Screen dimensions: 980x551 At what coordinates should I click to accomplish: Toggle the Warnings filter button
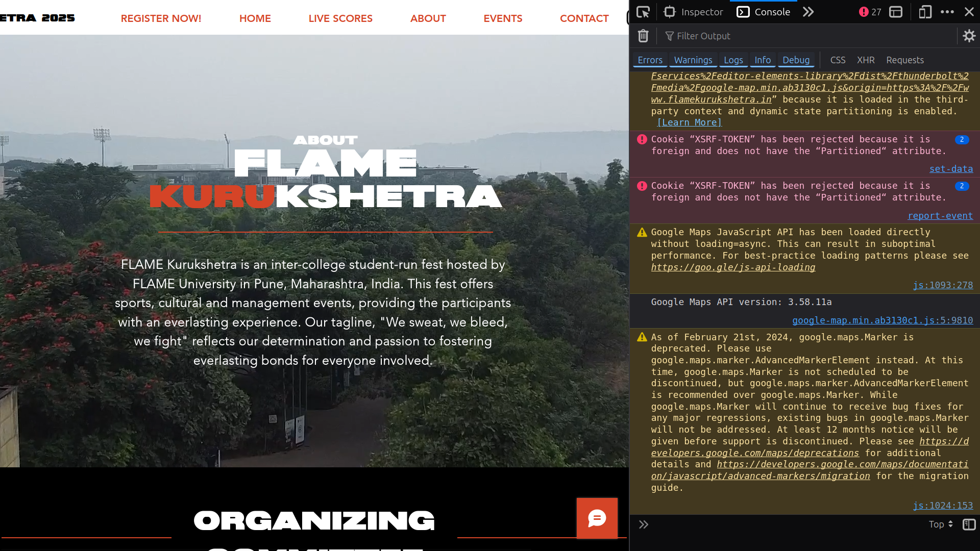(x=693, y=60)
